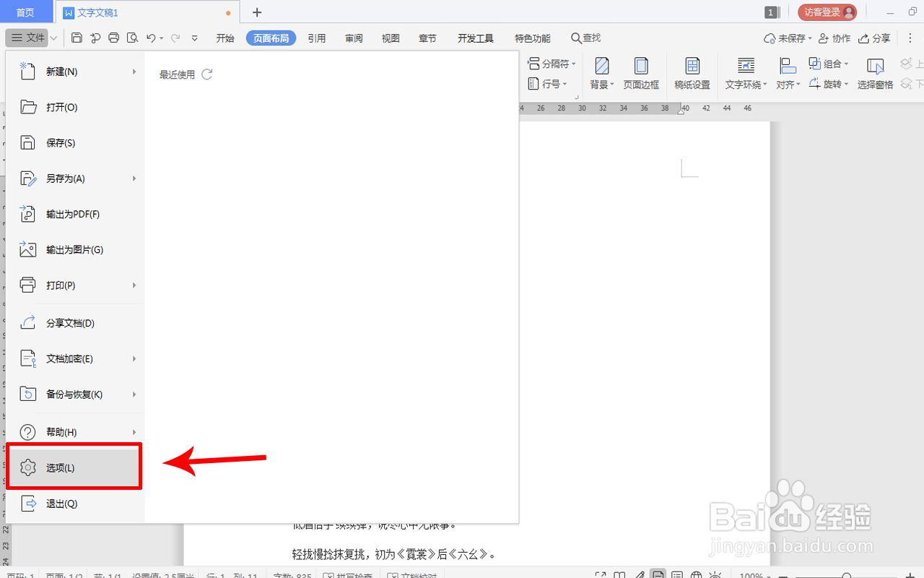924x578 pixels.
Task: Click the Export to PDF toolbar icon
Action: tap(95, 38)
